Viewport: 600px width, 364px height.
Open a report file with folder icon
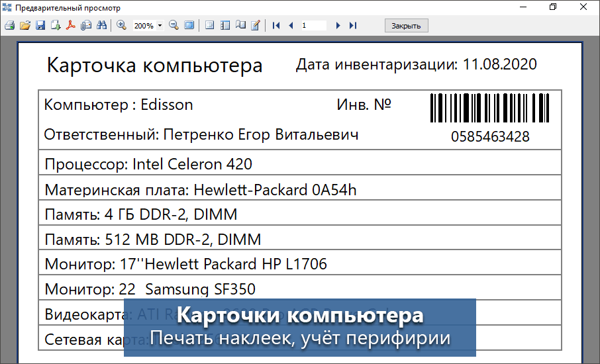pos(25,26)
